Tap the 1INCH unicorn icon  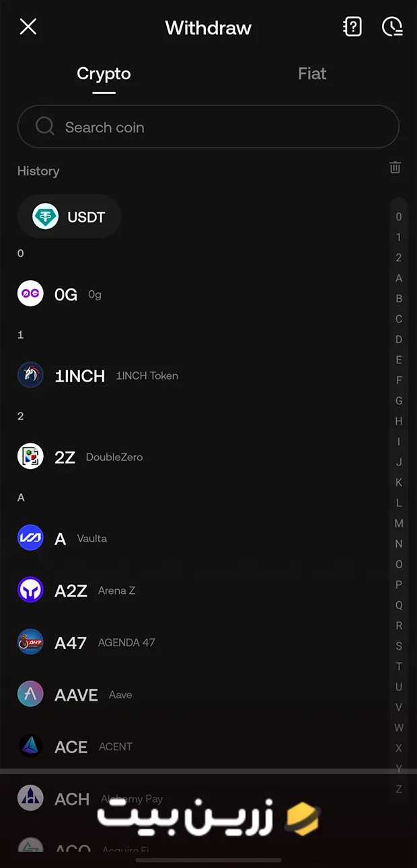tap(30, 375)
